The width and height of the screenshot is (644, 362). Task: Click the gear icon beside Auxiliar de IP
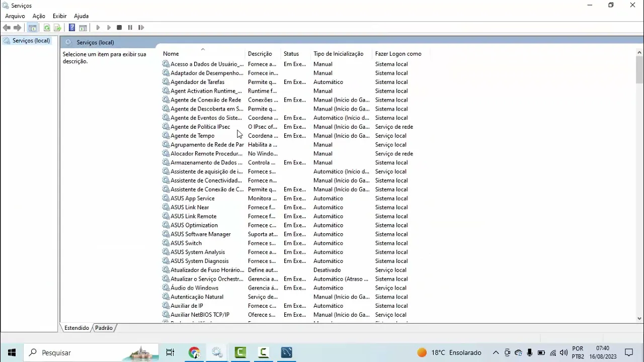click(x=166, y=306)
